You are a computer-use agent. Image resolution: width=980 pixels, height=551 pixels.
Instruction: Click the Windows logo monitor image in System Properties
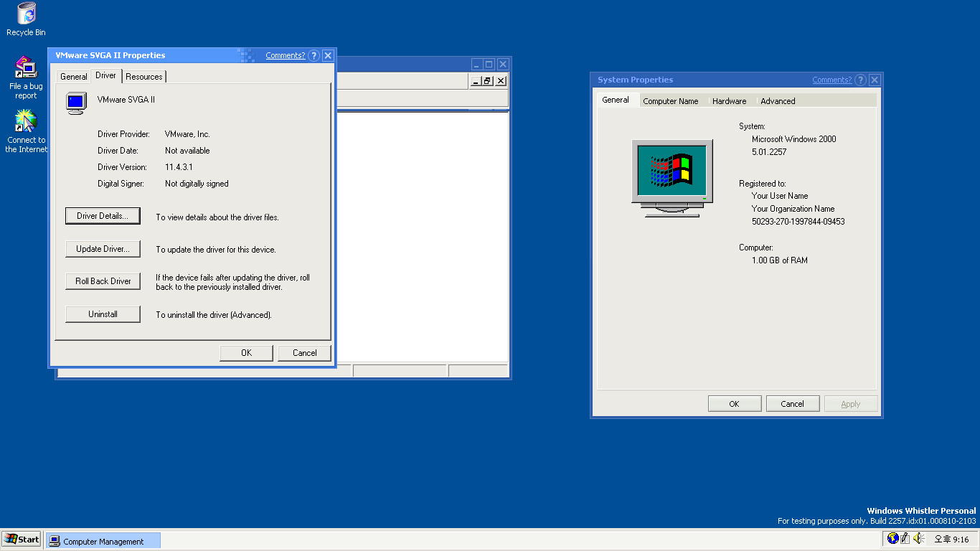(x=672, y=179)
